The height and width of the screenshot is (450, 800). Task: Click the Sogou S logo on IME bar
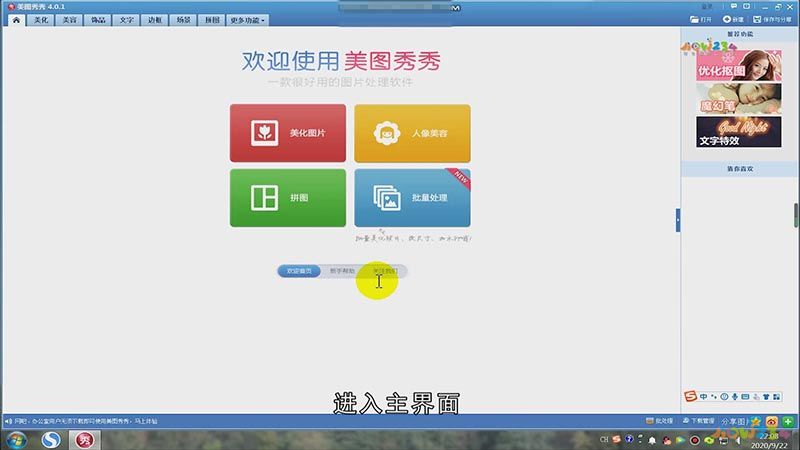coord(690,396)
